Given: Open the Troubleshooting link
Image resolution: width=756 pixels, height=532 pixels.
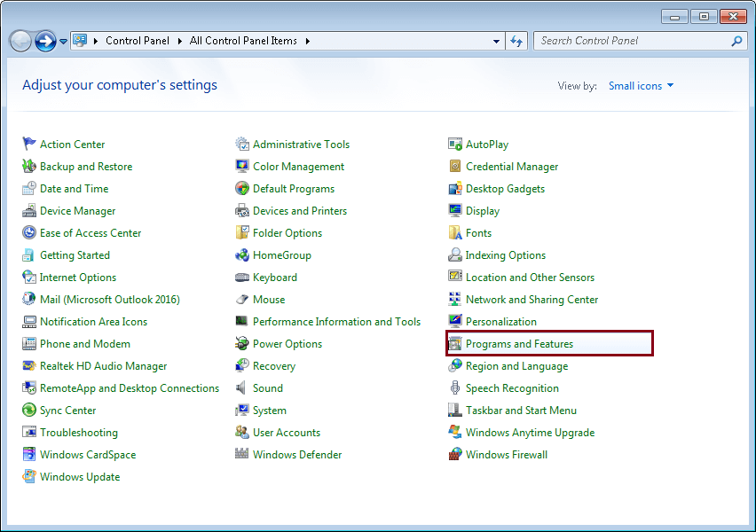Looking at the screenshot, I should [79, 433].
